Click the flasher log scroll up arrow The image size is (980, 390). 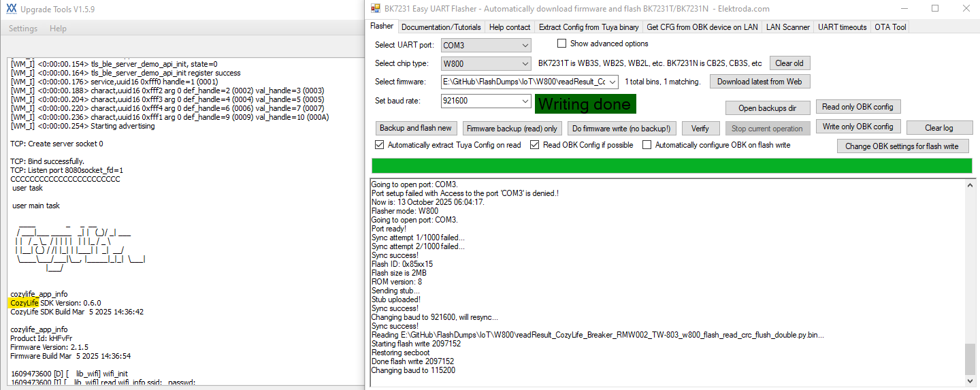tap(970, 184)
